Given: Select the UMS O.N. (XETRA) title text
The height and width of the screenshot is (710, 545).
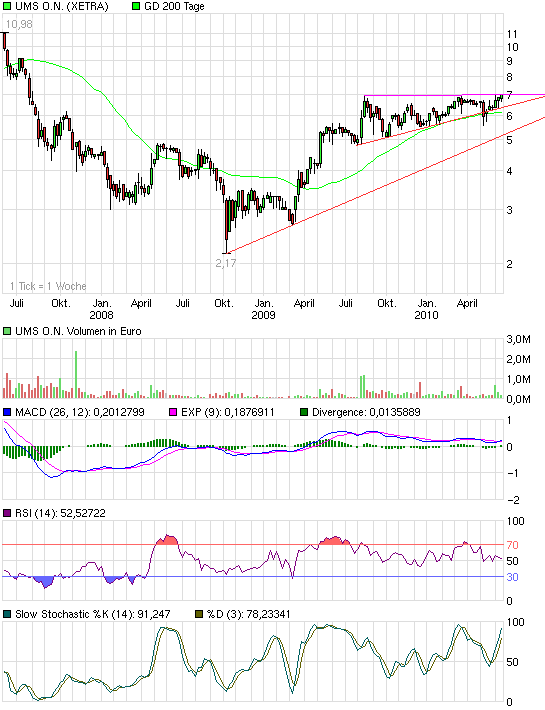Looking at the screenshot, I should pos(62,6).
